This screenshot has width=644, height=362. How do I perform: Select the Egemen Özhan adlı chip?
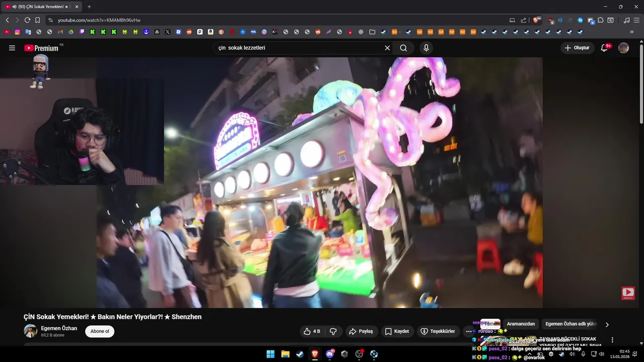pos(571,324)
